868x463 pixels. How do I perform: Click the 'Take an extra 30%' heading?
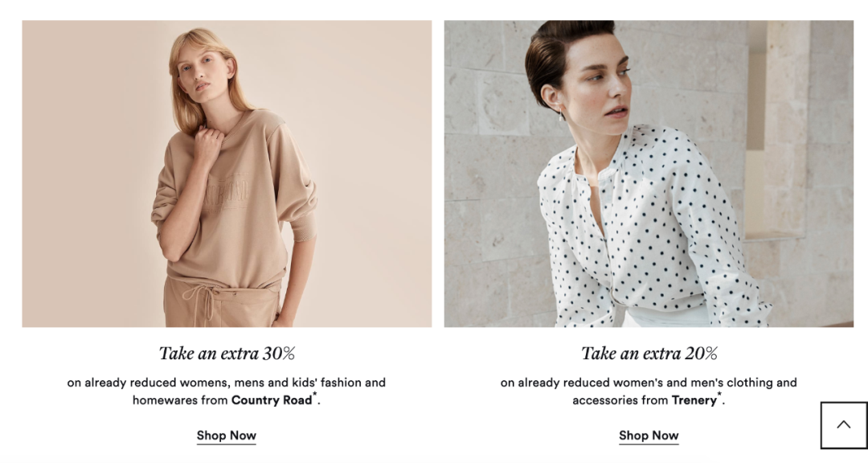pos(227,354)
